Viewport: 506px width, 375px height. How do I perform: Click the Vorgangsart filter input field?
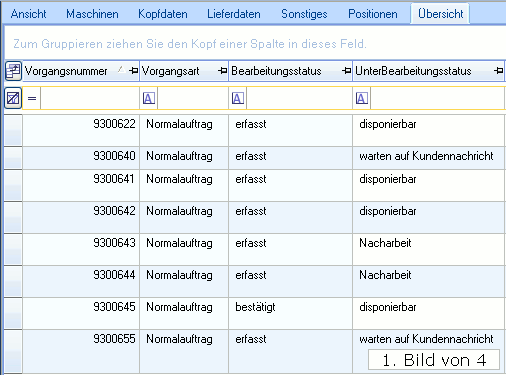tap(193, 98)
